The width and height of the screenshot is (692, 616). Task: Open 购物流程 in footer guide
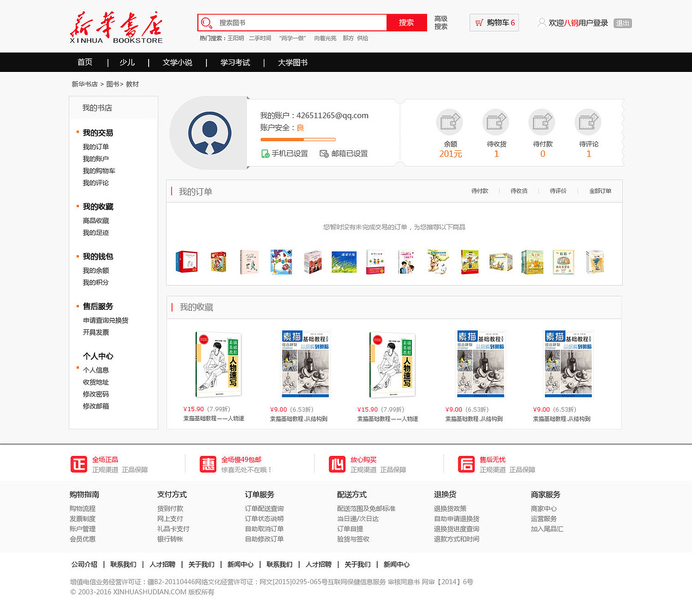coord(82,508)
